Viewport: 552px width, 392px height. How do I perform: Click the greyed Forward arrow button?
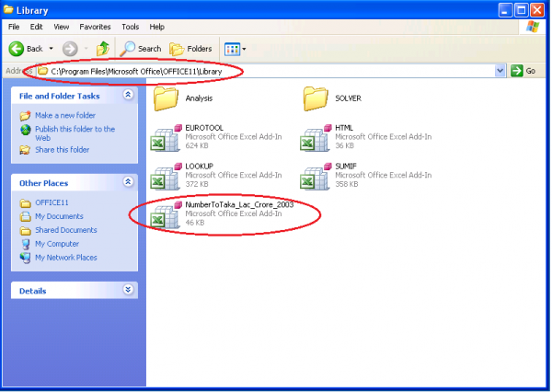coord(70,49)
